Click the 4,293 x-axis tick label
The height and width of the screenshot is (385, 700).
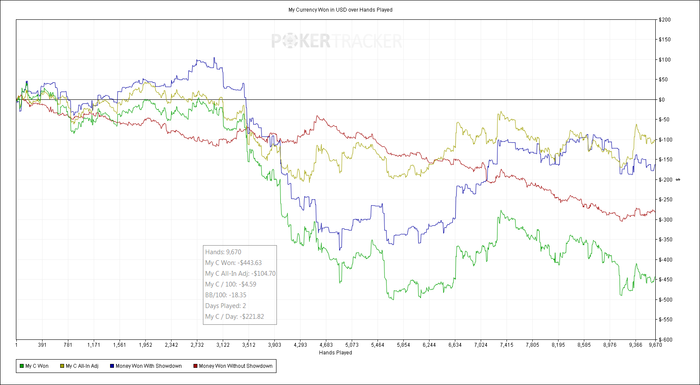click(300, 345)
